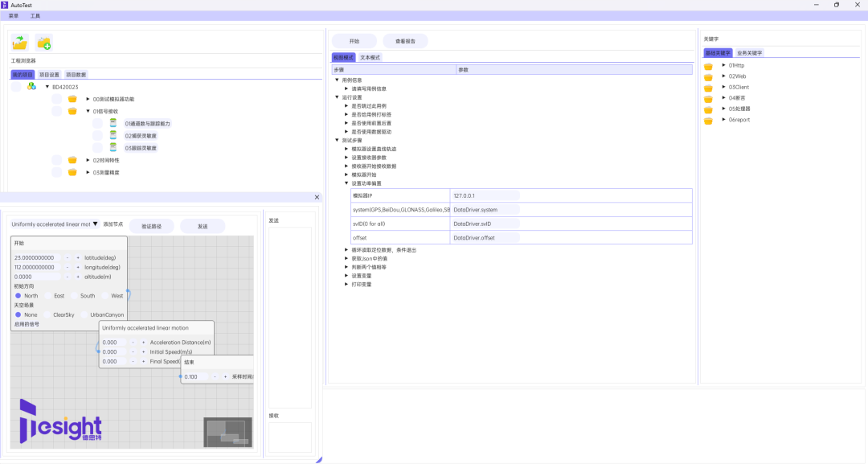Click test case icon beside 02捕获灵敏度
The width and height of the screenshot is (868, 464).
[113, 135]
